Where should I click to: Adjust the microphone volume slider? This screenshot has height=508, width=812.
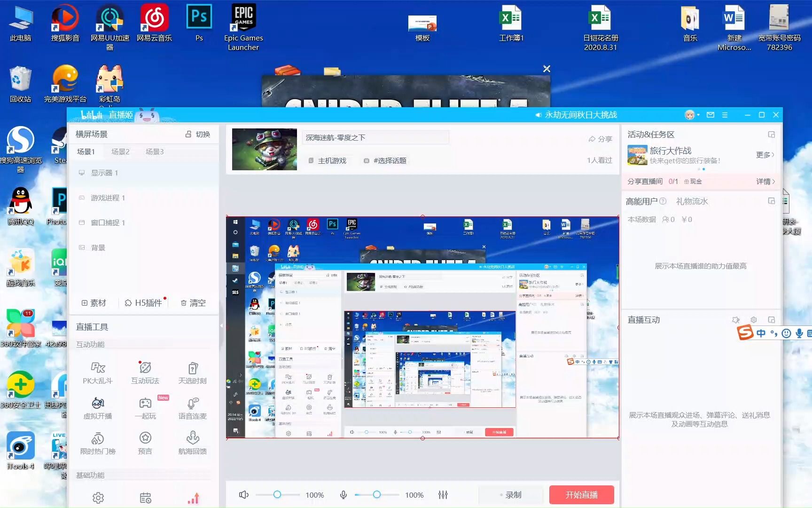(x=376, y=494)
